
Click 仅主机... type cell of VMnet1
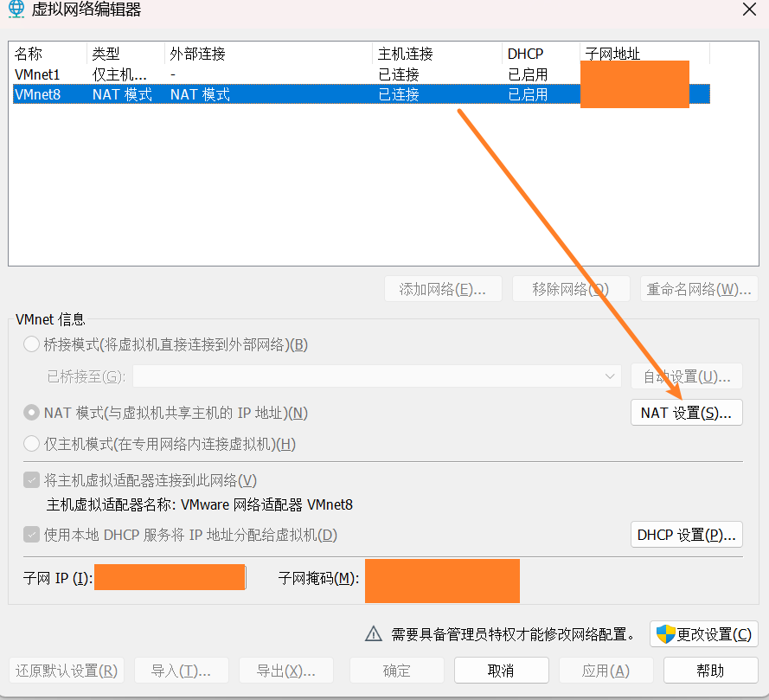pos(119,74)
